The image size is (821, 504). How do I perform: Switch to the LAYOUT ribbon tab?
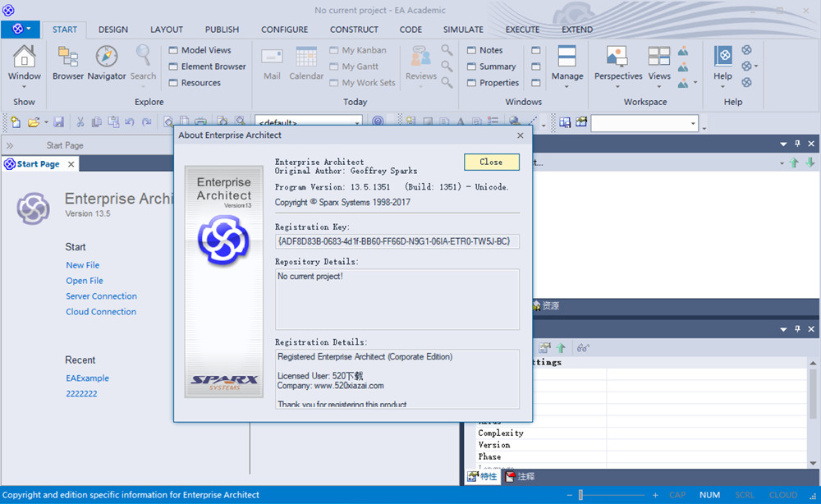[167, 30]
